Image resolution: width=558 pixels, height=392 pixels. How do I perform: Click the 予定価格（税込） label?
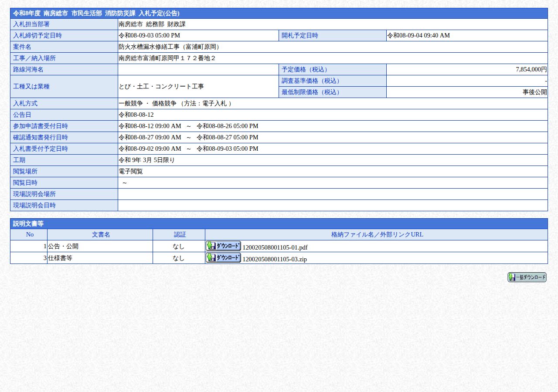click(x=306, y=70)
